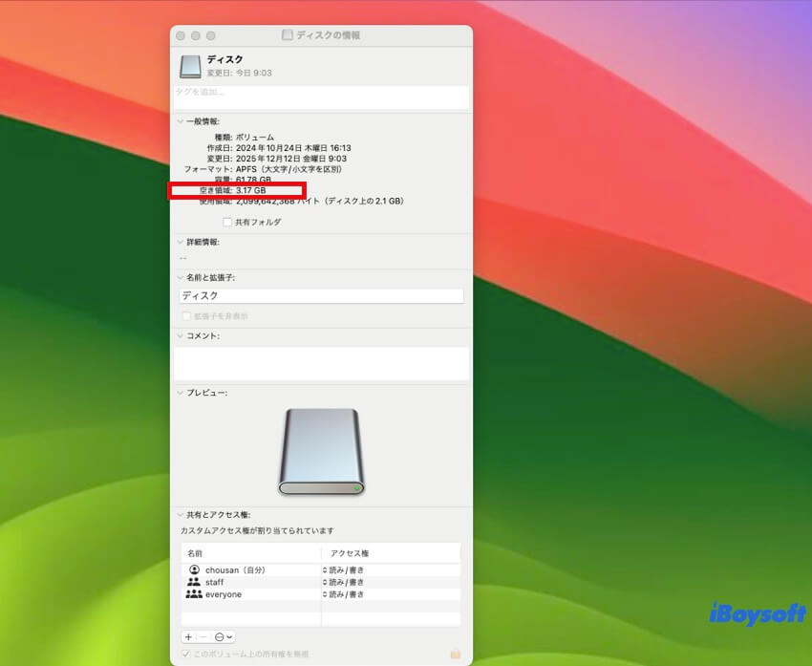Enable the 共有フォルダ checkbox
This screenshot has height=666, width=812.
[227, 222]
